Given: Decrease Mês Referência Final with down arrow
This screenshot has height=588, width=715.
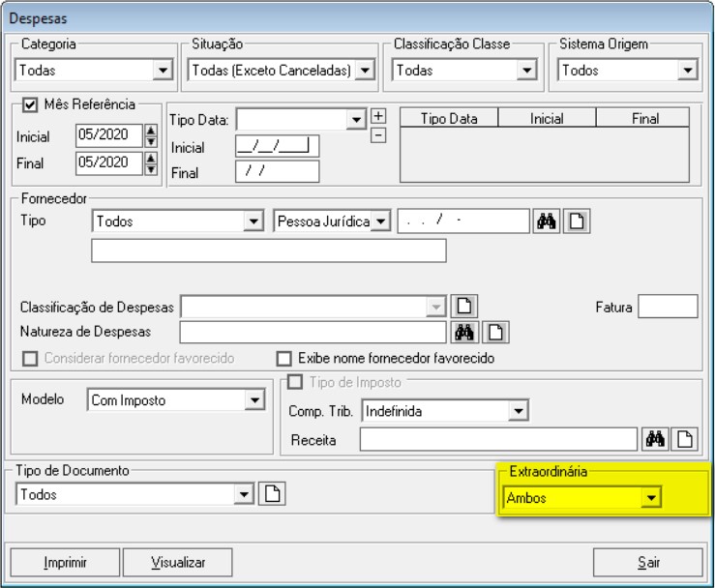Looking at the screenshot, I should coord(151,169).
